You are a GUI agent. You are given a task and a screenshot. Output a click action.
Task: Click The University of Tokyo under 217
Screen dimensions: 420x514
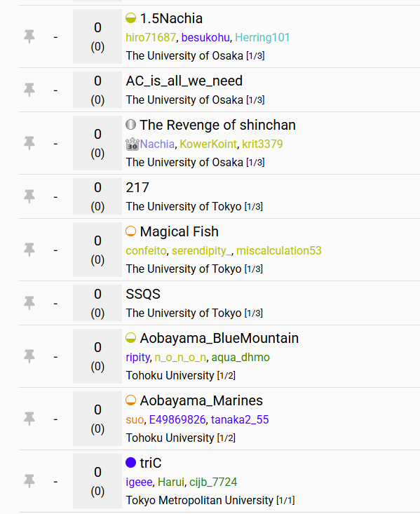pyautogui.click(x=184, y=207)
